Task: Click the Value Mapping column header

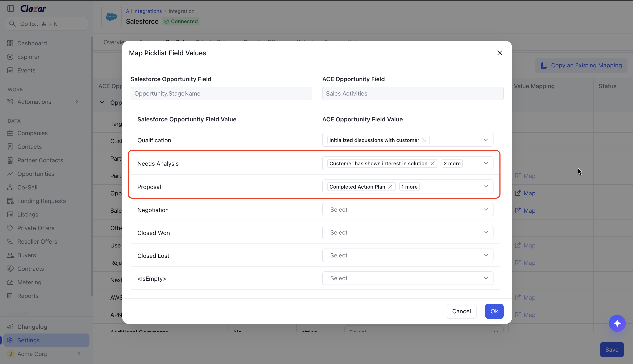Action: click(x=534, y=86)
